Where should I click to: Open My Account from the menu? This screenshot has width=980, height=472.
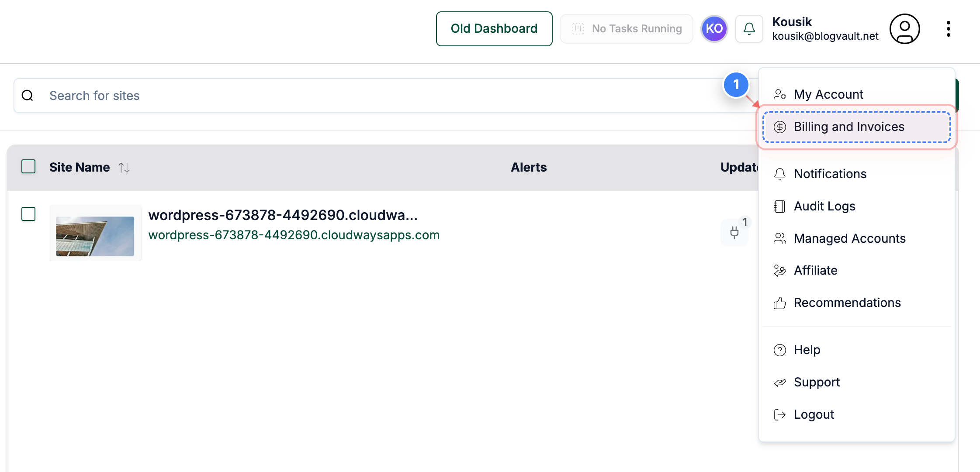tap(828, 95)
